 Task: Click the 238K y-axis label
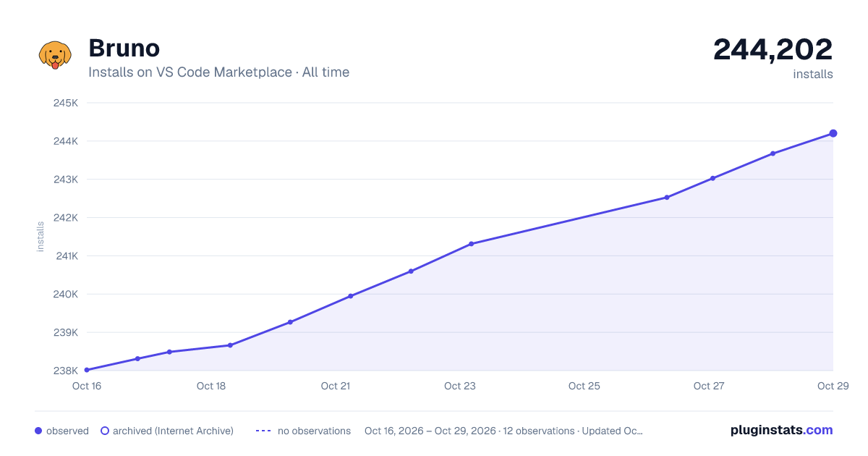click(x=66, y=371)
